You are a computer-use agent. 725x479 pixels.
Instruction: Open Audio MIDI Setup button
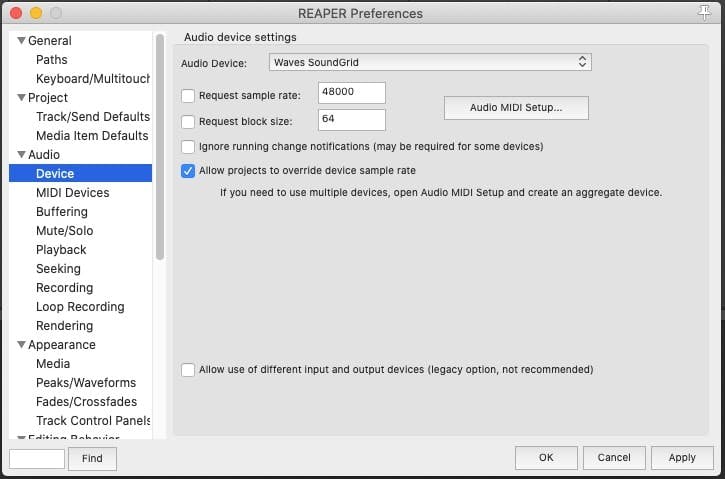pos(516,108)
